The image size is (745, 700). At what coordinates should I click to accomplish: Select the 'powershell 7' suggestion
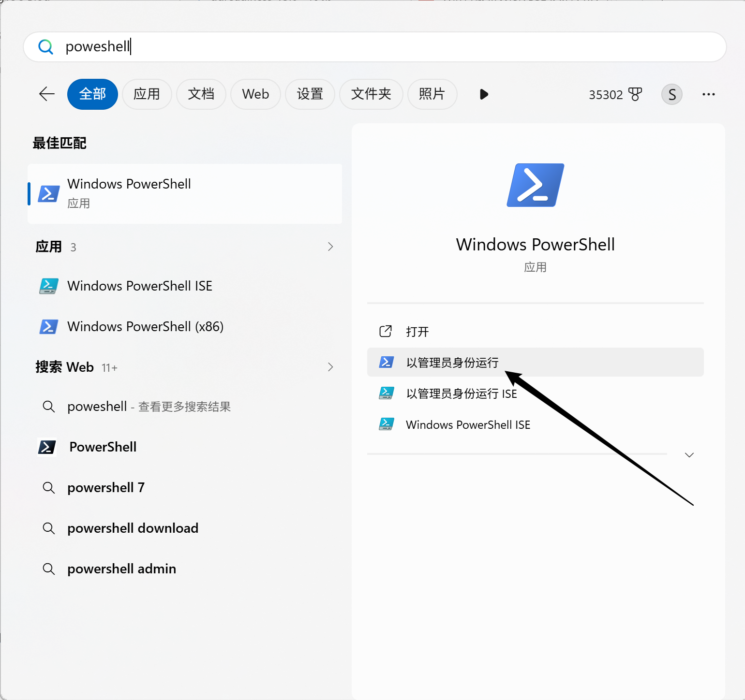[x=185, y=488]
